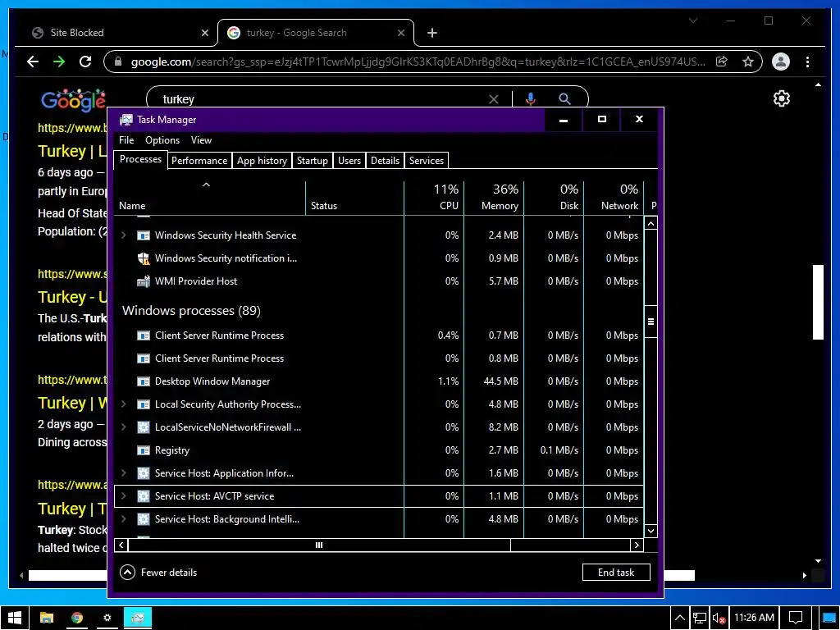Switch to the Services tab

click(427, 161)
